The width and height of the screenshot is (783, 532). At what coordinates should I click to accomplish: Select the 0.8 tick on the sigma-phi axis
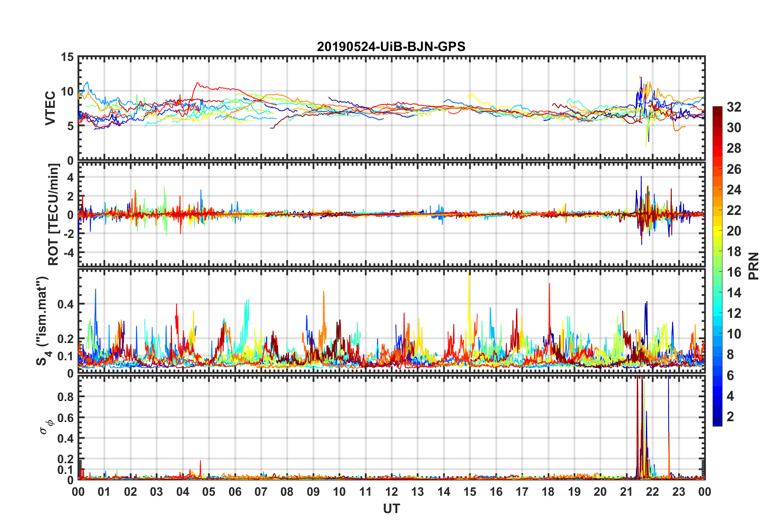tap(66, 397)
